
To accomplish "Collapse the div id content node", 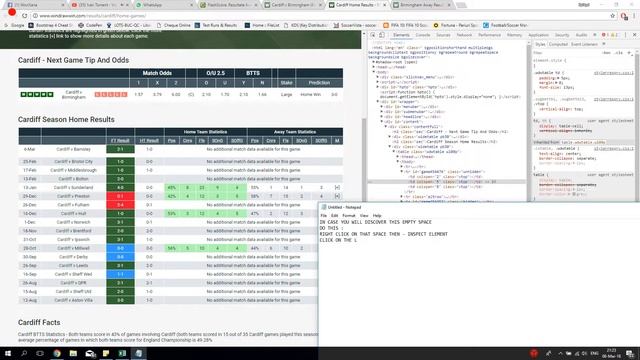I will (382, 122).
